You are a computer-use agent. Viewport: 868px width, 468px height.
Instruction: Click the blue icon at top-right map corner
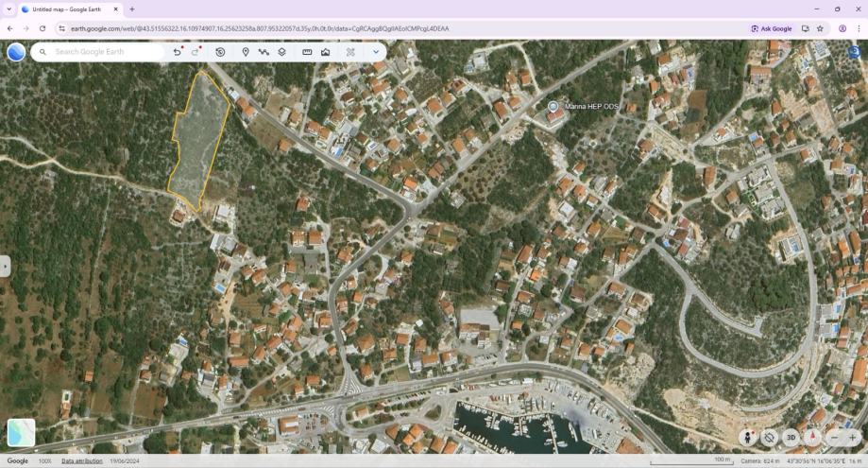[854, 52]
